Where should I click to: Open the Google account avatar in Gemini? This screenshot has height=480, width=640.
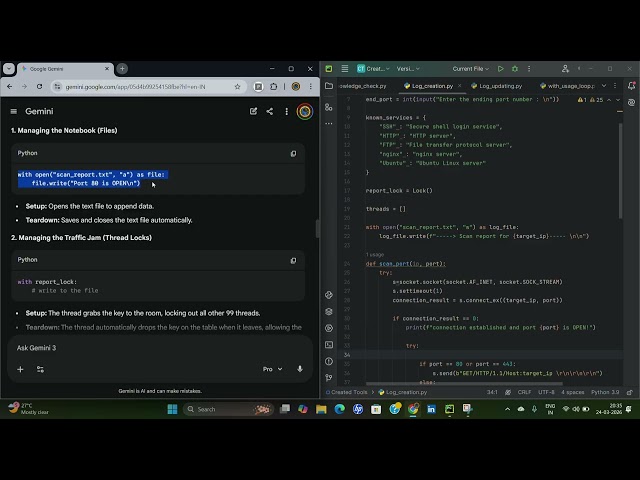click(304, 111)
